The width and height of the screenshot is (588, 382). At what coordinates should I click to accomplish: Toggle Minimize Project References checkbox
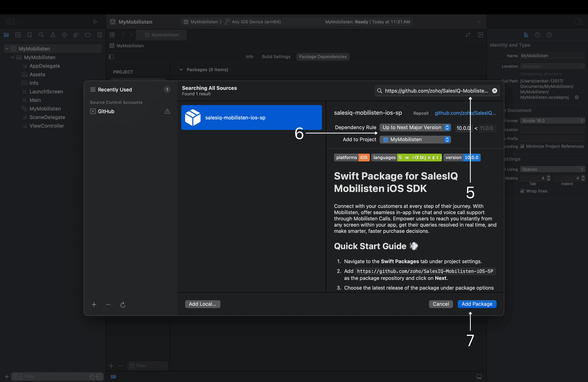pyautogui.click(x=522, y=146)
